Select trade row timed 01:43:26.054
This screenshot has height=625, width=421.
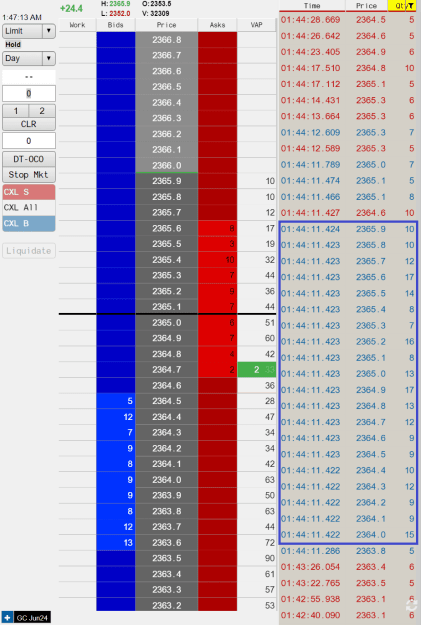pyautogui.click(x=348, y=567)
